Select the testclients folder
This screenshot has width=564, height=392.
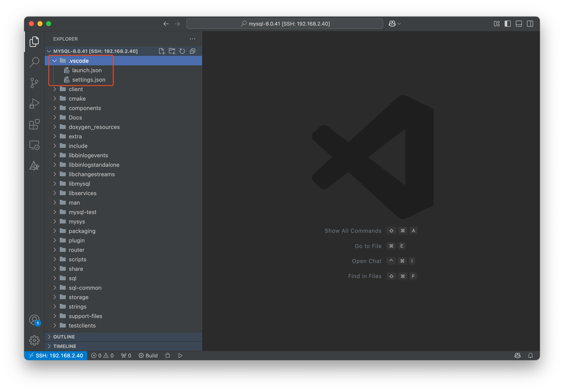[123, 325]
